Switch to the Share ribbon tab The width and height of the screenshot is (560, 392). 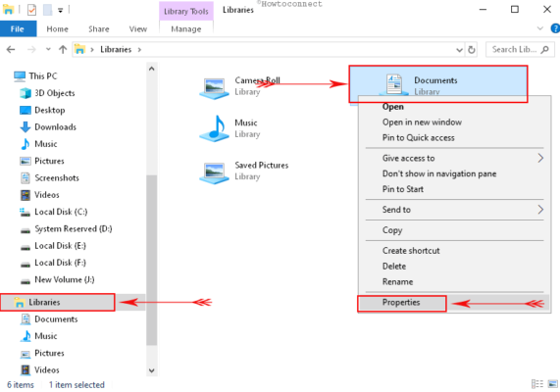[x=99, y=29]
